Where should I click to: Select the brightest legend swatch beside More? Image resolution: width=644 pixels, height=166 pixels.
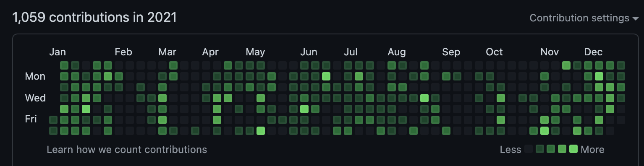point(573,149)
